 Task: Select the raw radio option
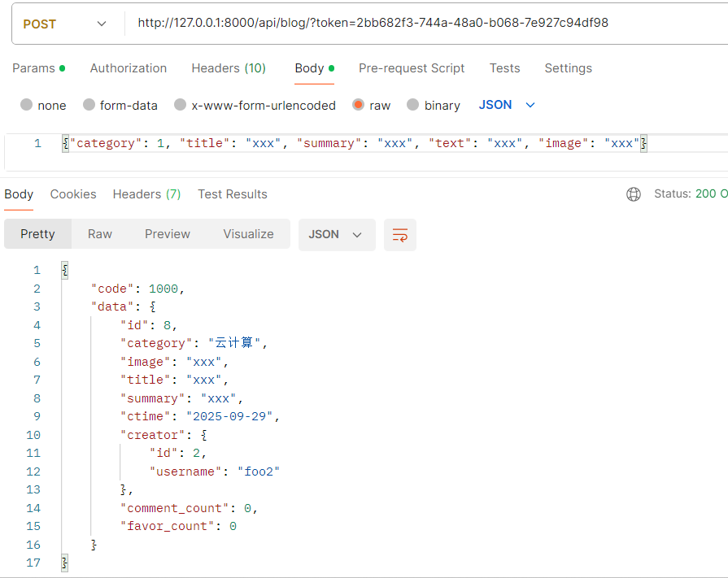[x=358, y=105]
